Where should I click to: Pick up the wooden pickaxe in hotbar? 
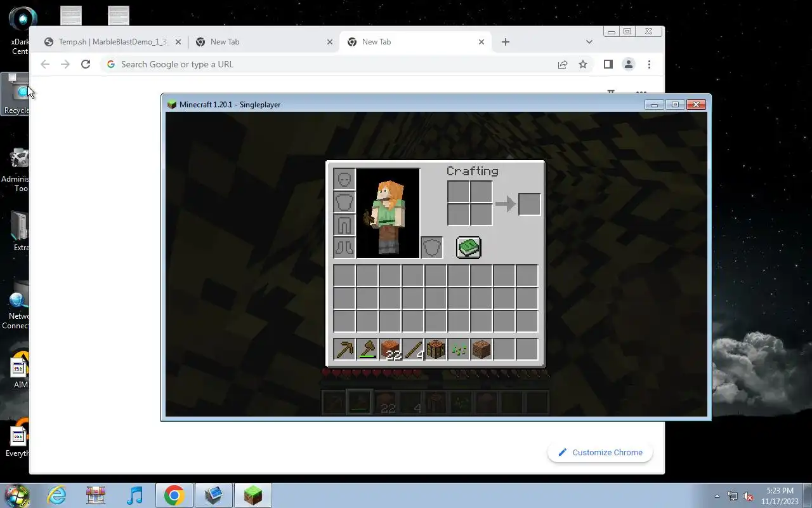(344, 349)
